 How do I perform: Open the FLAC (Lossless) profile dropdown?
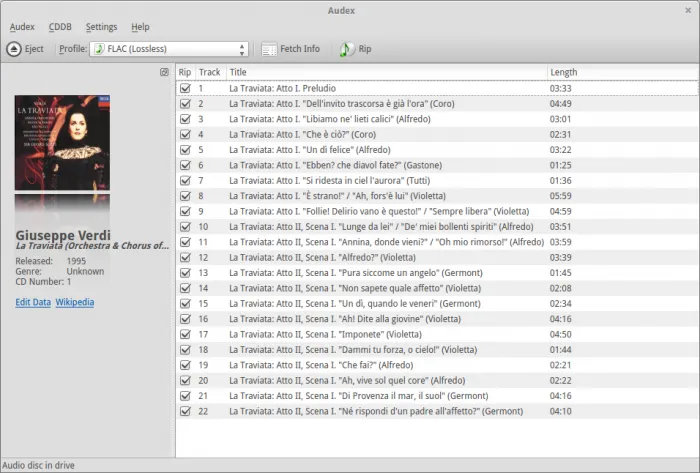click(168, 49)
